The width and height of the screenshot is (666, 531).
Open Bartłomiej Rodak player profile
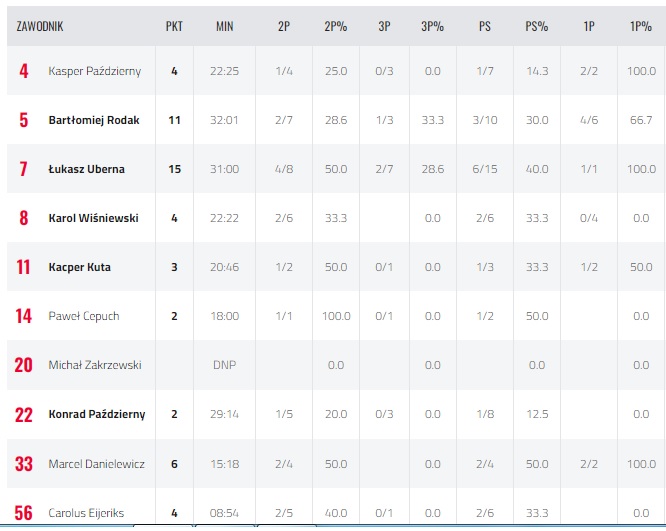tap(94, 120)
